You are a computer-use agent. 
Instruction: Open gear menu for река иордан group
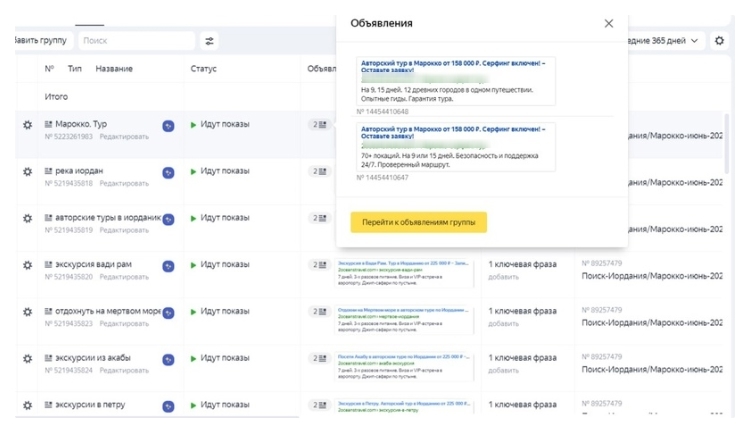[x=28, y=171]
